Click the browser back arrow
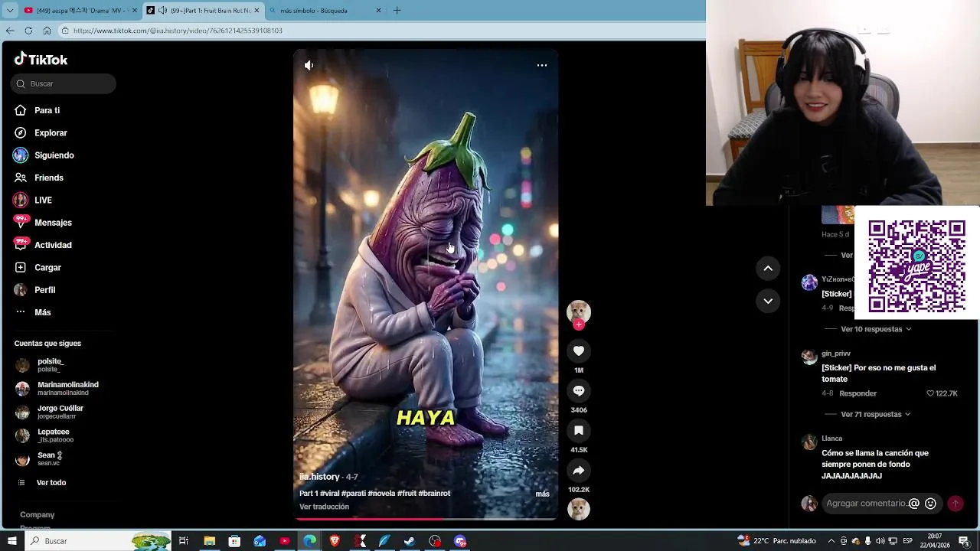 [x=10, y=31]
